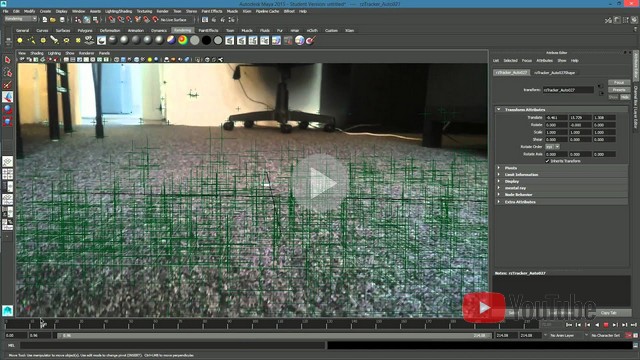Click the Presets button in Attribute Editor
640x360 pixels.
tap(619, 90)
